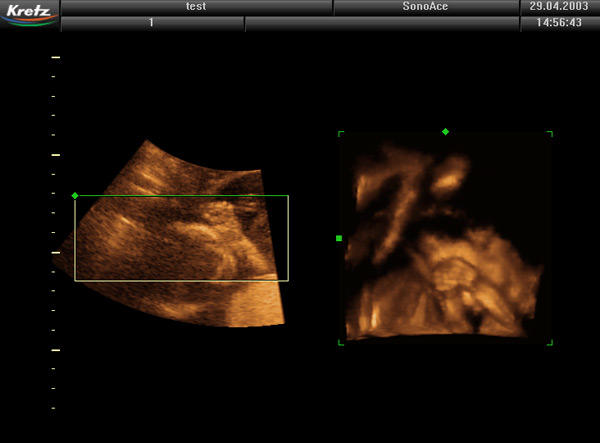
Task: Click the bottom-left green corner bracket of 3D view
Action: (x=341, y=342)
